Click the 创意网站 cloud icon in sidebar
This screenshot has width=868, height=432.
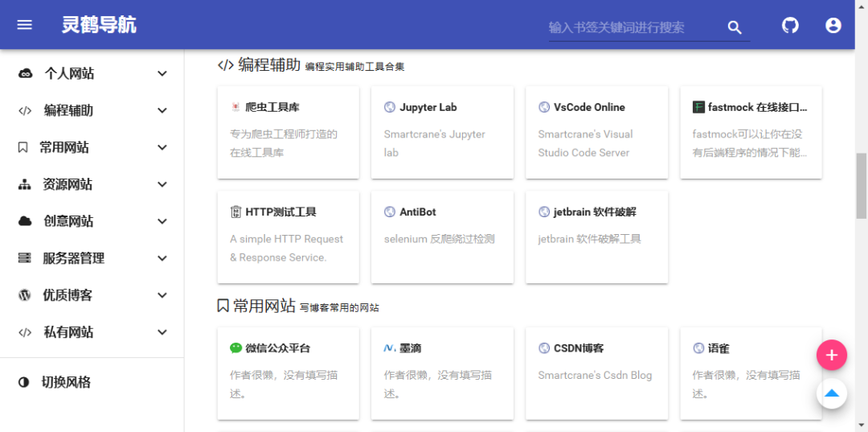coord(25,221)
